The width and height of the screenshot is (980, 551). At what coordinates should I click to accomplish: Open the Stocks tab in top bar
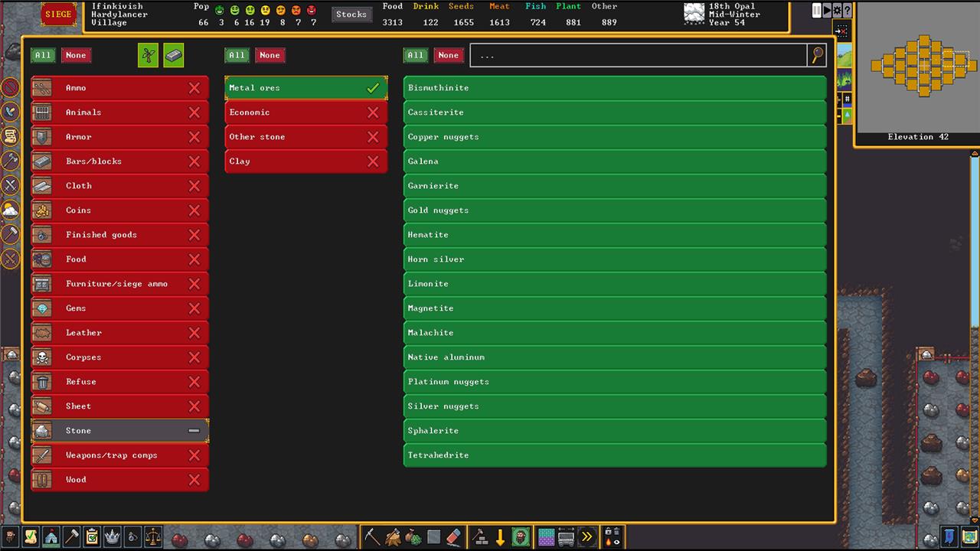[x=351, y=15]
